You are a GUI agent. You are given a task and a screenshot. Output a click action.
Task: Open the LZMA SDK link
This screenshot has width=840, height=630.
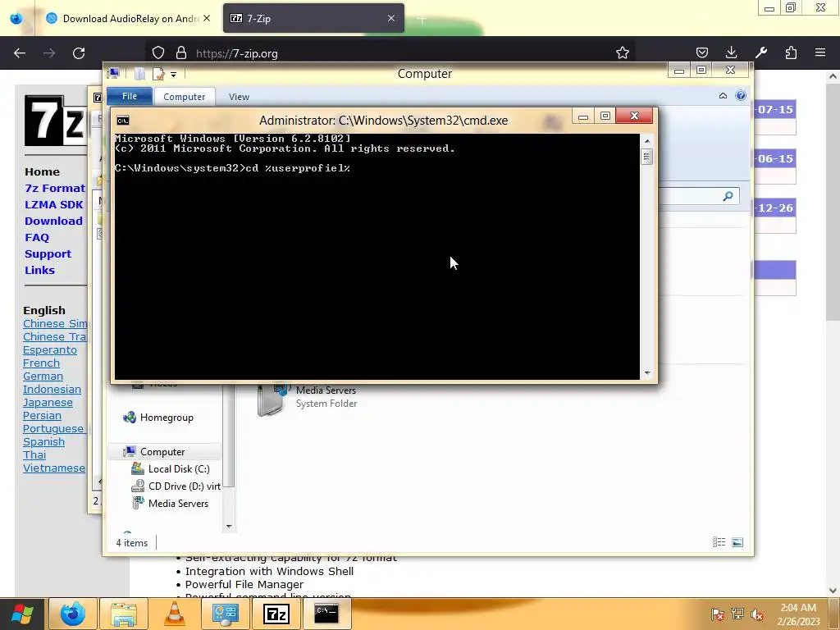[x=53, y=204]
